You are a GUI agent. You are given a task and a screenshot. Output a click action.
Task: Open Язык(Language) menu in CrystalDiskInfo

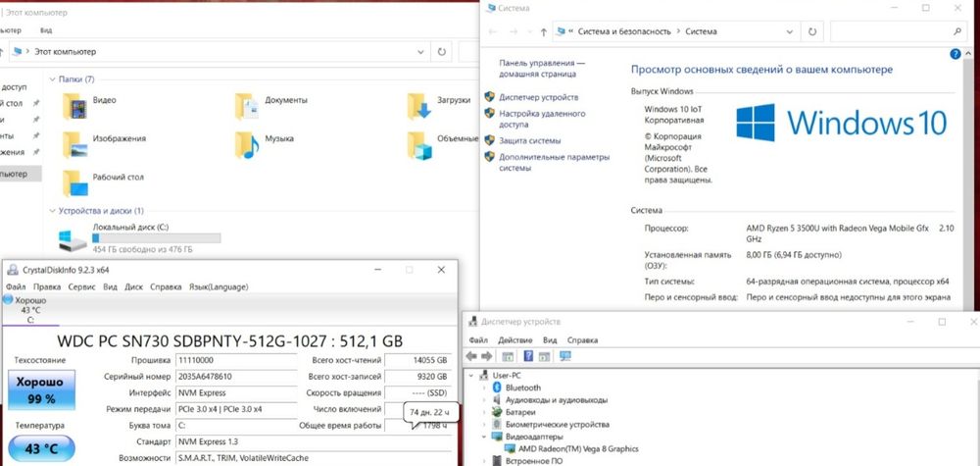tap(219, 286)
